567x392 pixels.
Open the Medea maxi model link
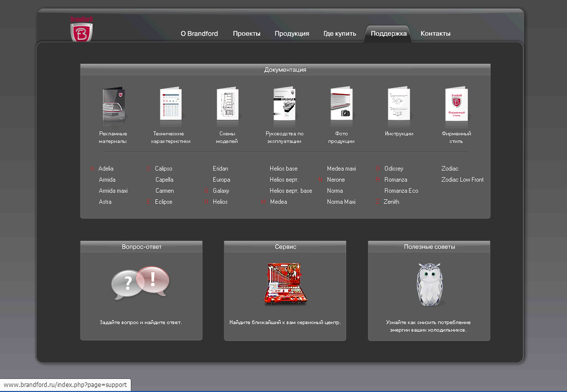(341, 169)
